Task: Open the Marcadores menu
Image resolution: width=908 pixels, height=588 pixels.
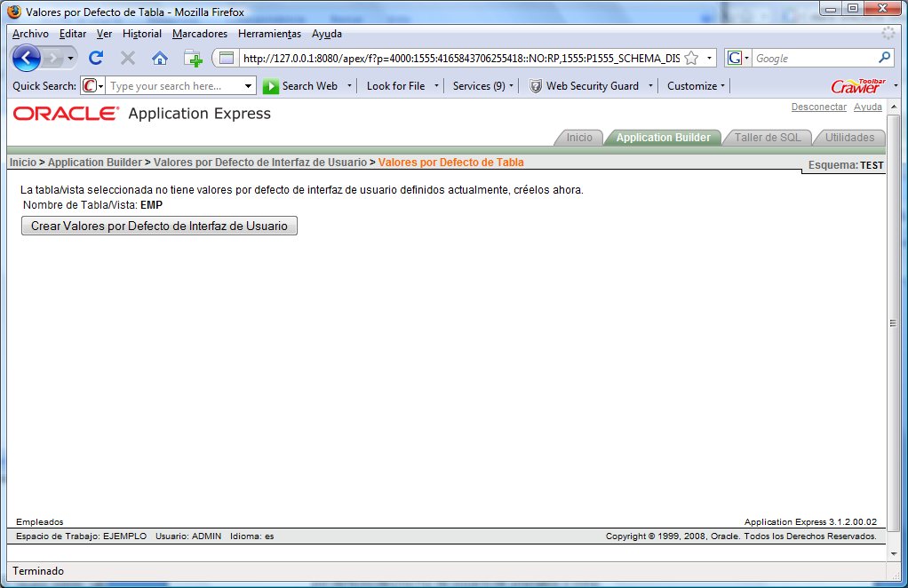Action: coord(200,34)
